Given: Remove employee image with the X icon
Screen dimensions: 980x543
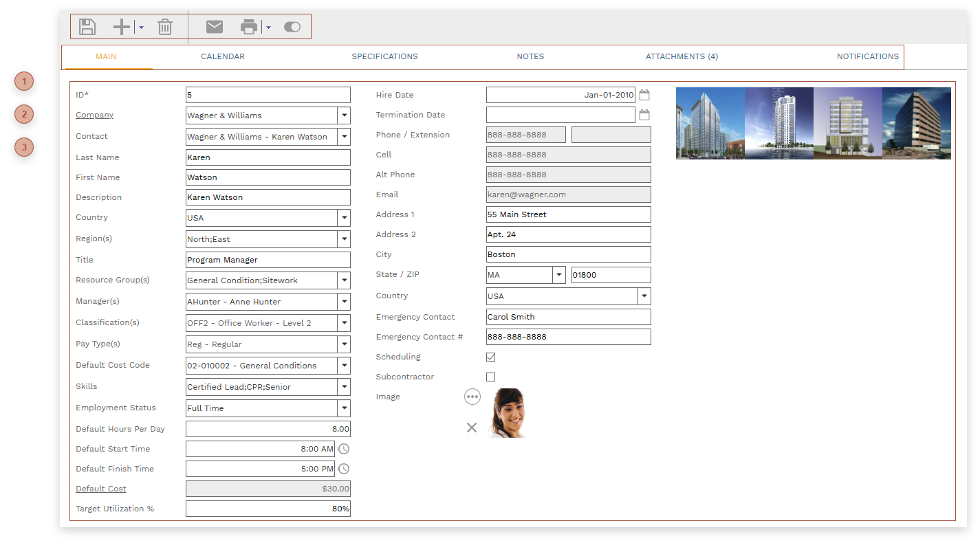Looking at the screenshot, I should coord(472,428).
